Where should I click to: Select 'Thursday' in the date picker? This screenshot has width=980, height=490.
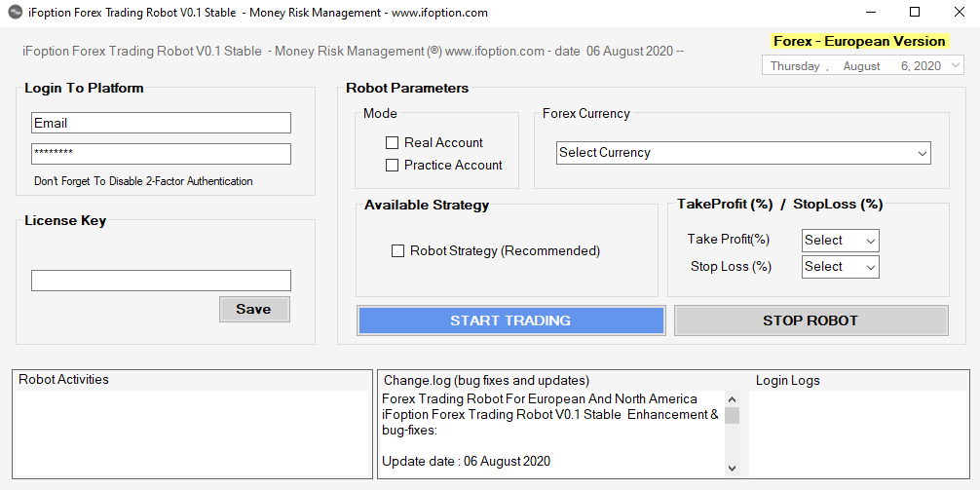pyautogui.click(x=794, y=66)
